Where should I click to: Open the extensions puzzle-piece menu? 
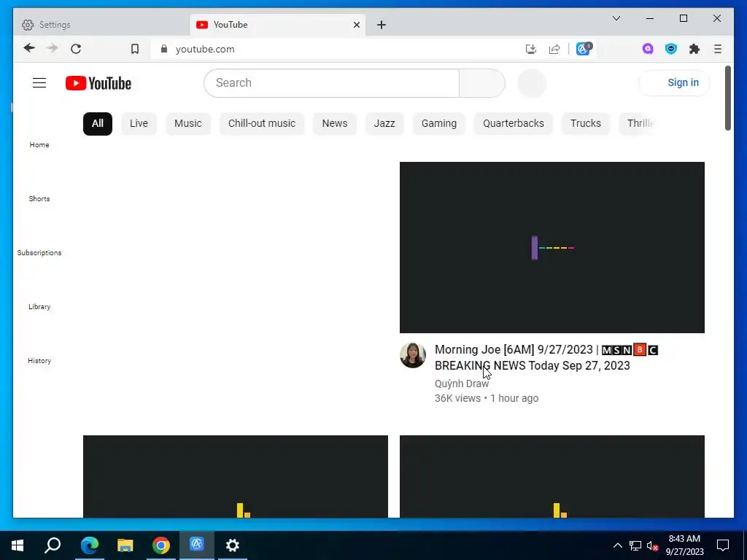694,49
